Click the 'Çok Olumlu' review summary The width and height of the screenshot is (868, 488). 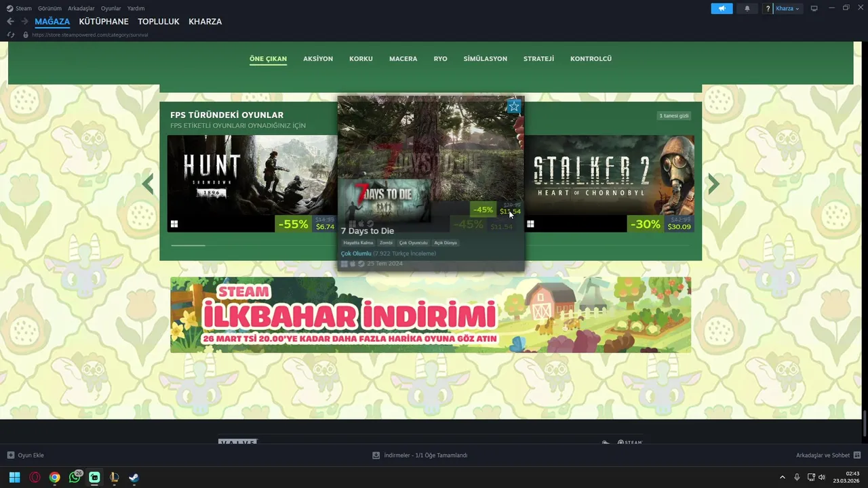[356, 253]
